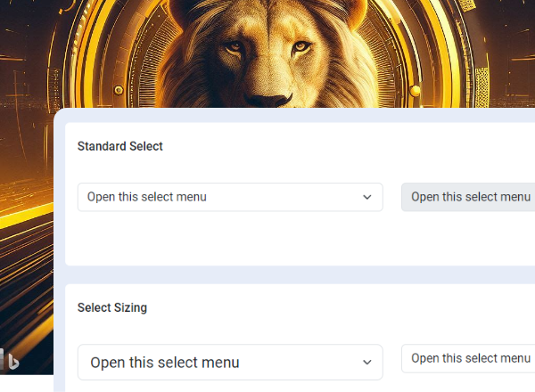Click the "Standard Select" heading
Screen dimensions: 535x392
pos(120,146)
